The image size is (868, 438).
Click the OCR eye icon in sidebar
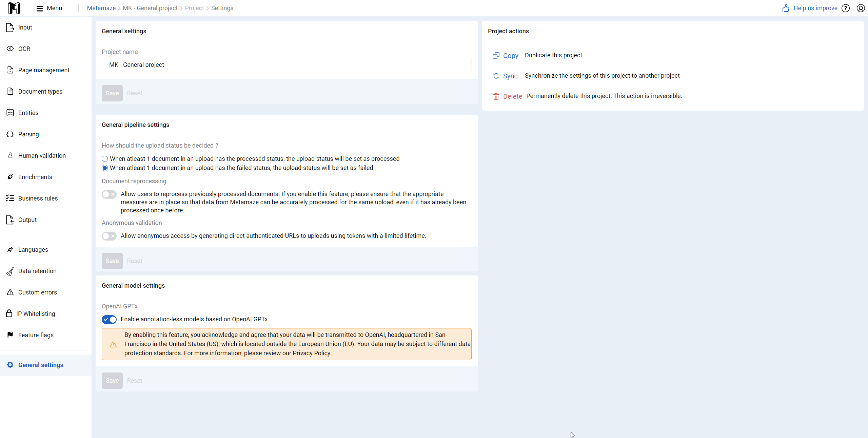pos(10,49)
